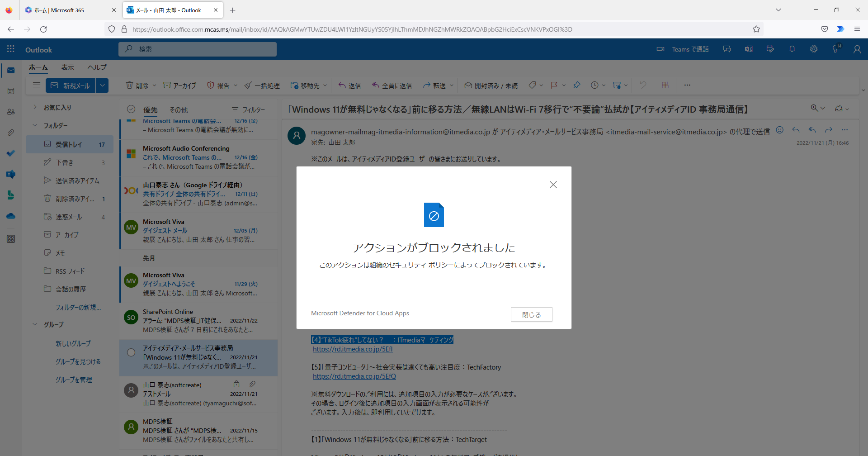Switch to the ヘルプ ribbon tab

click(x=97, y=67)
